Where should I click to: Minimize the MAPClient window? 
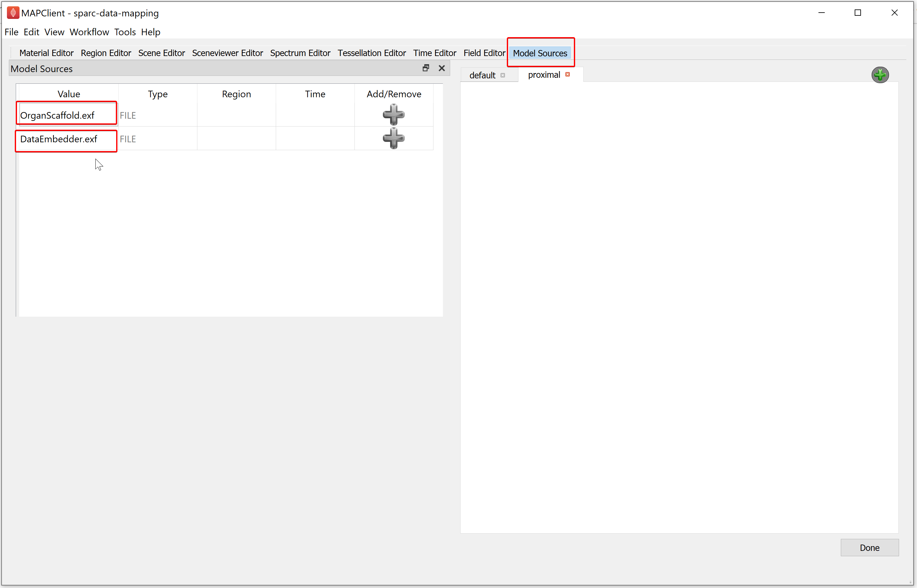822,13
